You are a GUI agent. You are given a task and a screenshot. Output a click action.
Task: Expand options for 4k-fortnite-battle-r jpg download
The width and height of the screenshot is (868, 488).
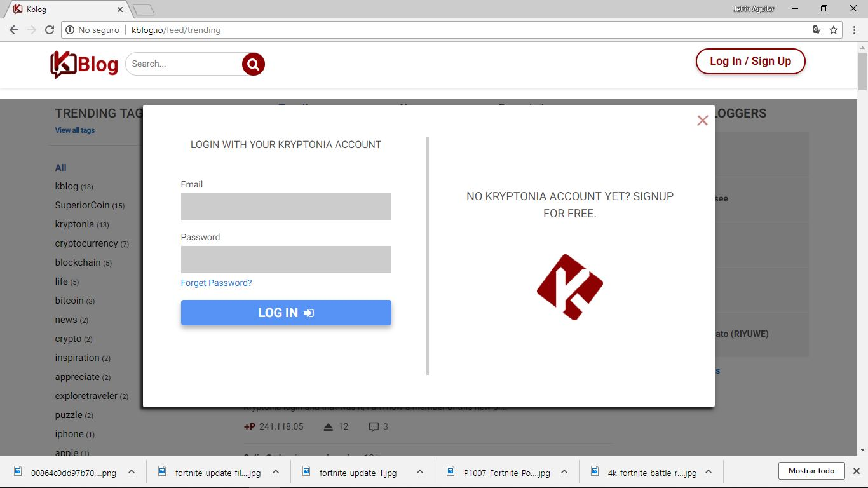[709, 471]
